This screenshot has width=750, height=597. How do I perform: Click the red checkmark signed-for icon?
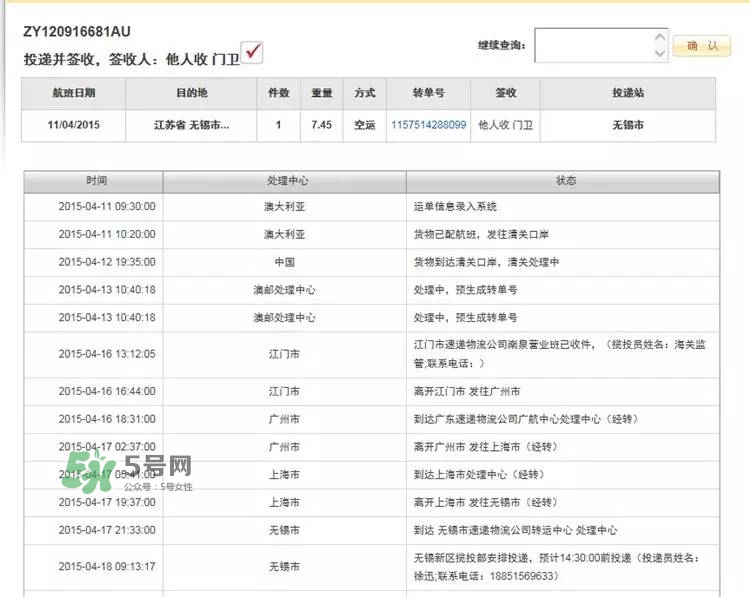[x=252, y=53]
